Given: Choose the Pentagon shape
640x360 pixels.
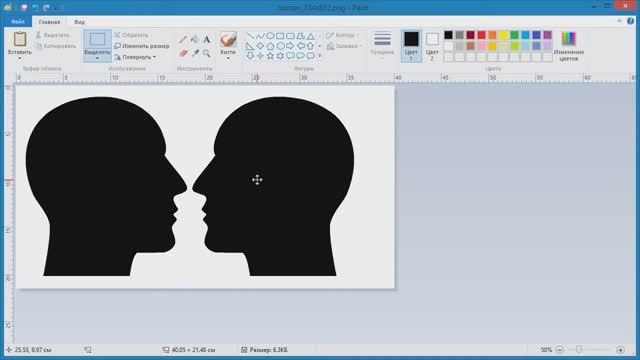Looking at the screenshot, I should [x=270, y=46].
